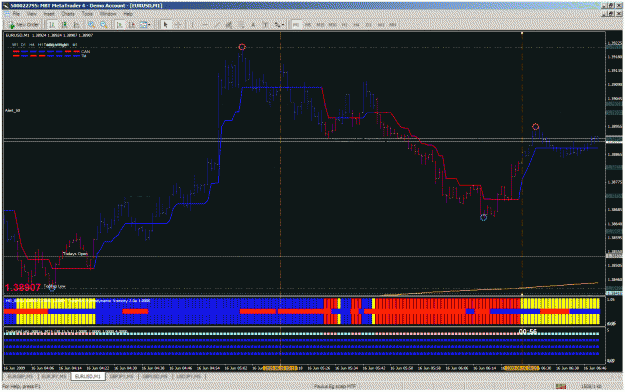Click the New Order button
This screenshot has height=392, width=625.
tap(24, 25)
